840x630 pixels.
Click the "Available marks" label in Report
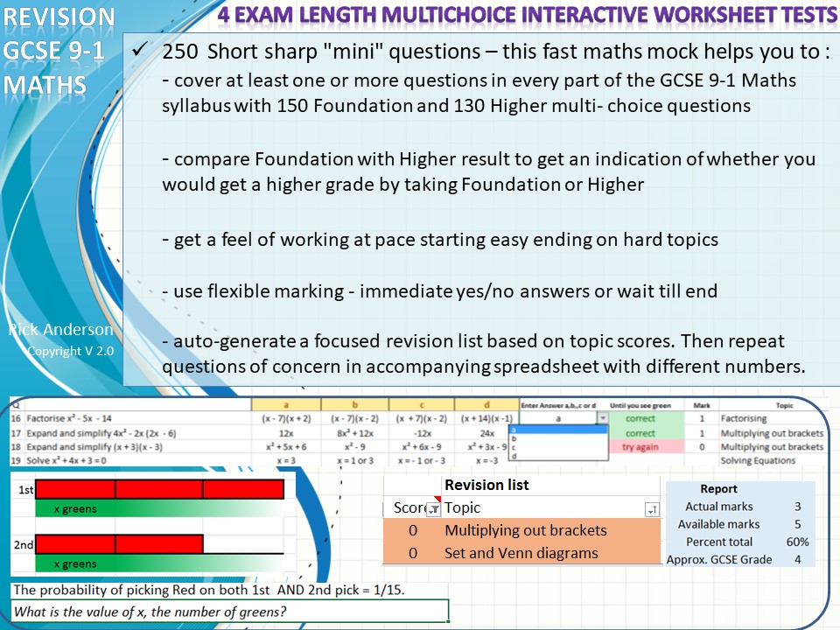click(x=718, y=524)
